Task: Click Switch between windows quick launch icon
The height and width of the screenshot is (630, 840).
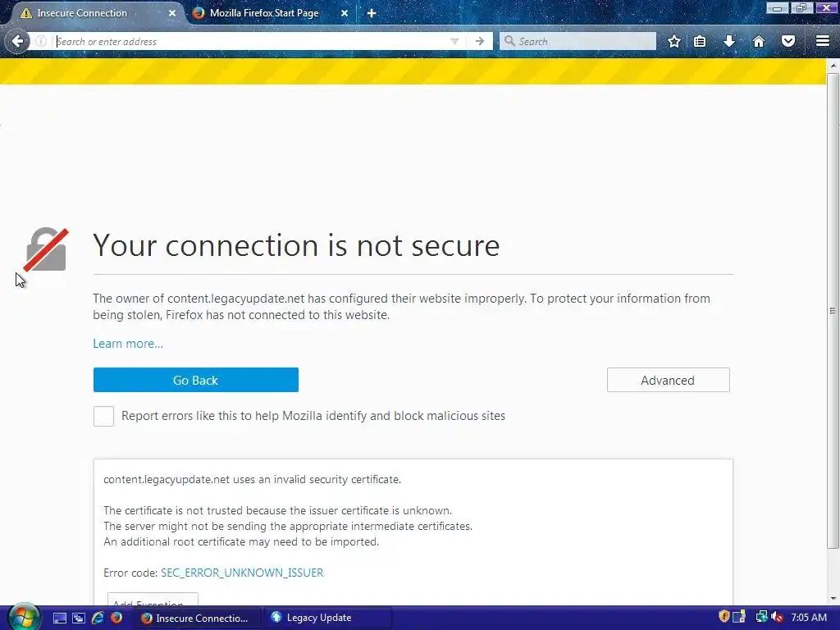Action: 79,619
